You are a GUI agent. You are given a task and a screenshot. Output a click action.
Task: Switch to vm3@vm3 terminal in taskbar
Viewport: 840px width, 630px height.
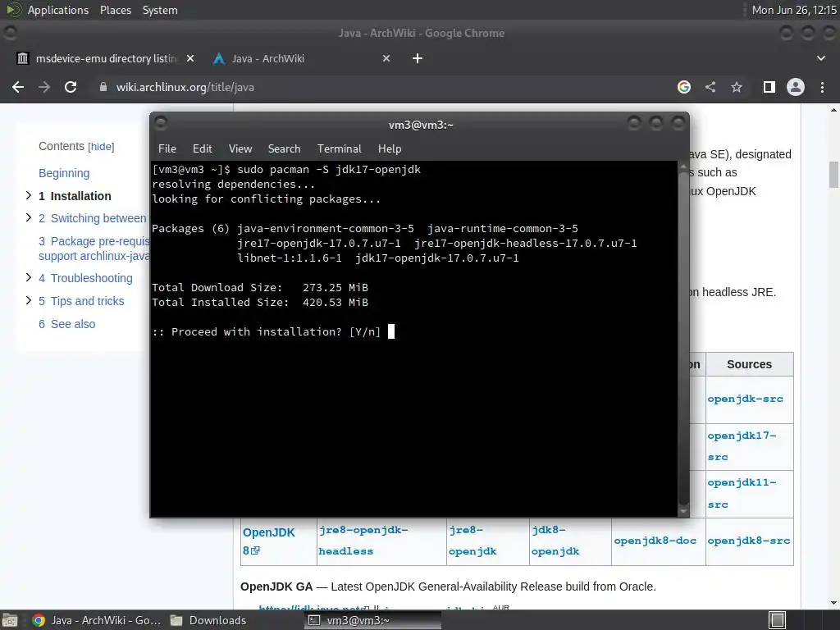point(373,620)
